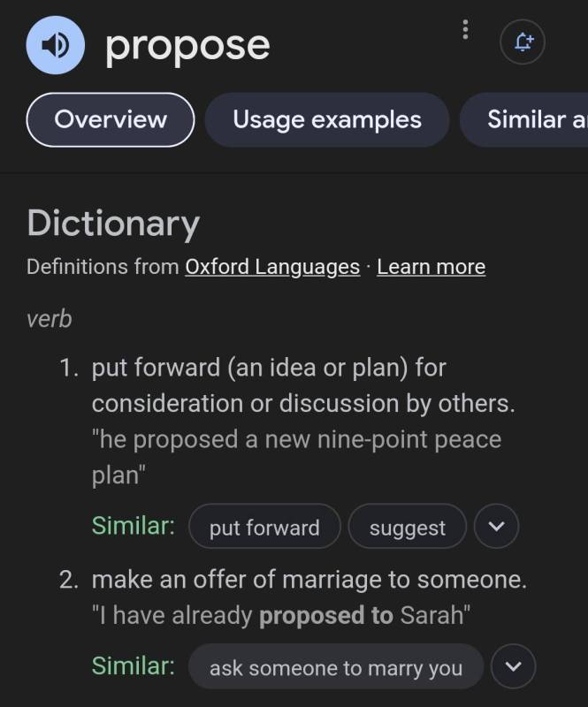Expand more synonyms for definition one

496,526
